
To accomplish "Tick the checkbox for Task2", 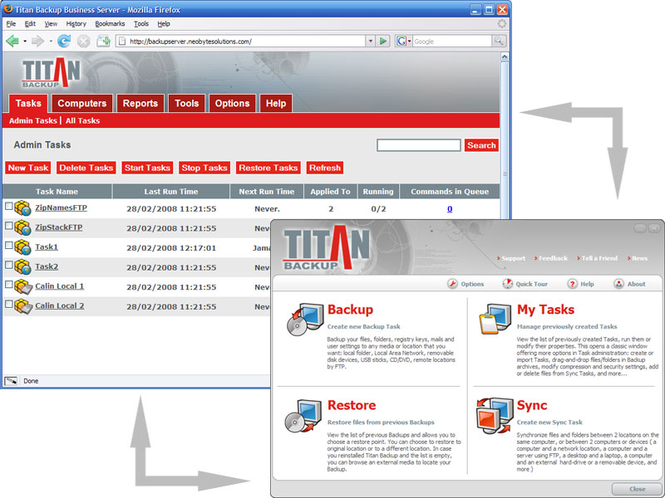I will click(x=9, y=265).
